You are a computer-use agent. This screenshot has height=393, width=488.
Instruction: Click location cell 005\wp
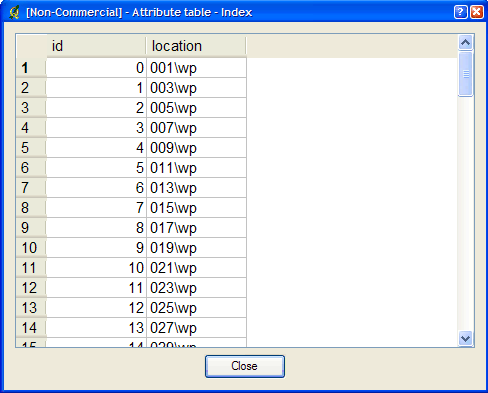(196, 108)
